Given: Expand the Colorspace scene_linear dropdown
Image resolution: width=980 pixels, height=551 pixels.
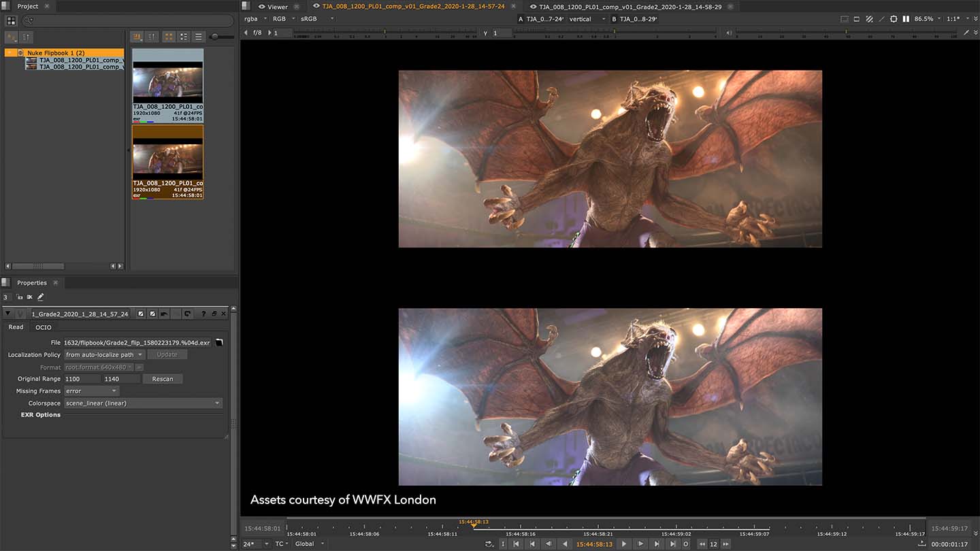Looking at the screenshot, I should click(143, 403).
